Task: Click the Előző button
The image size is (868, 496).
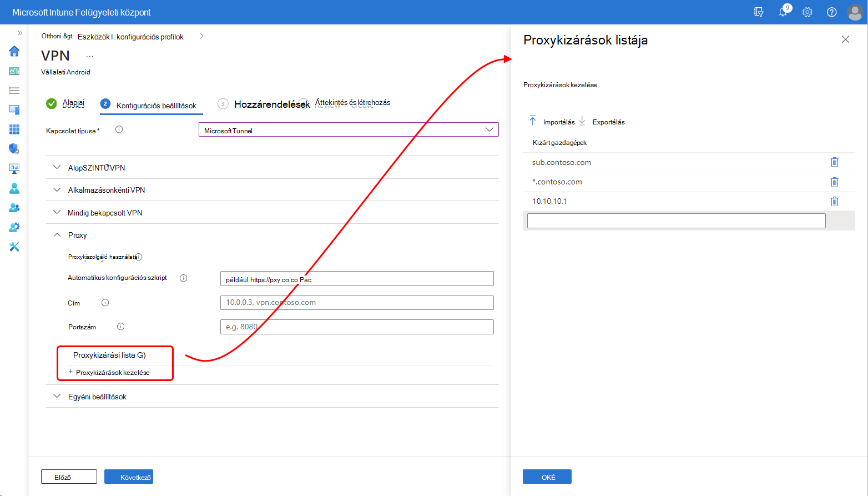Action: pyautogui.click(x=69, y=477)
